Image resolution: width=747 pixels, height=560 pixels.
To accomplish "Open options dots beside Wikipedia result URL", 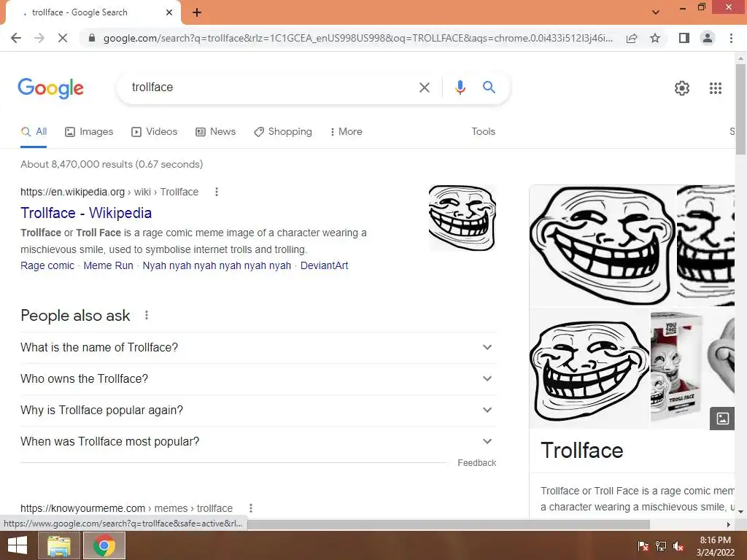I will pyautogui.click(x=216, y=192).
